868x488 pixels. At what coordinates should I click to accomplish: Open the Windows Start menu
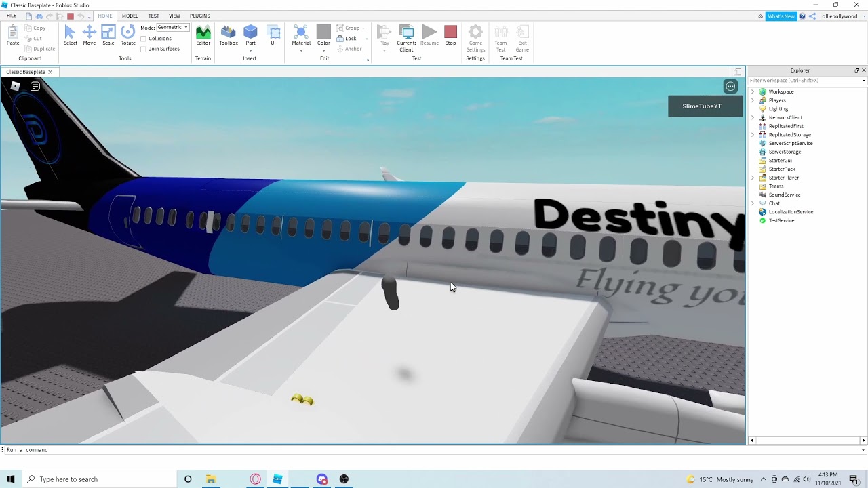point(11,479)
